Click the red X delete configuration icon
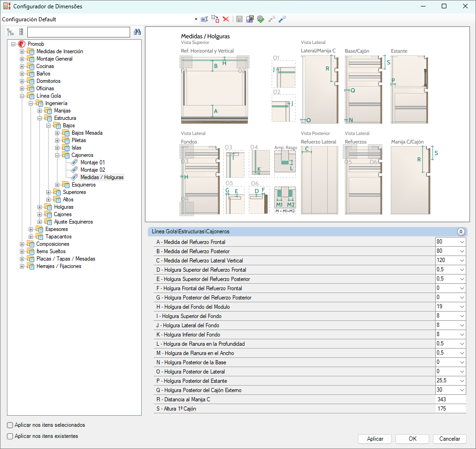This screenshot has width=476, height=449. tap(226, 19)
